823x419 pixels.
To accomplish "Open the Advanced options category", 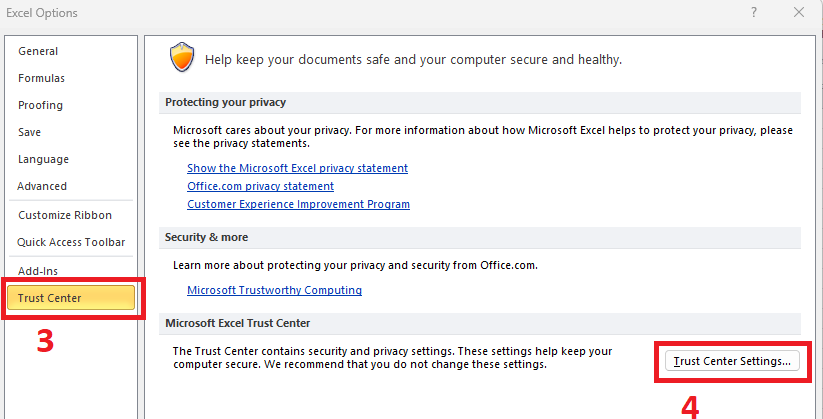I will coord(42,186).
